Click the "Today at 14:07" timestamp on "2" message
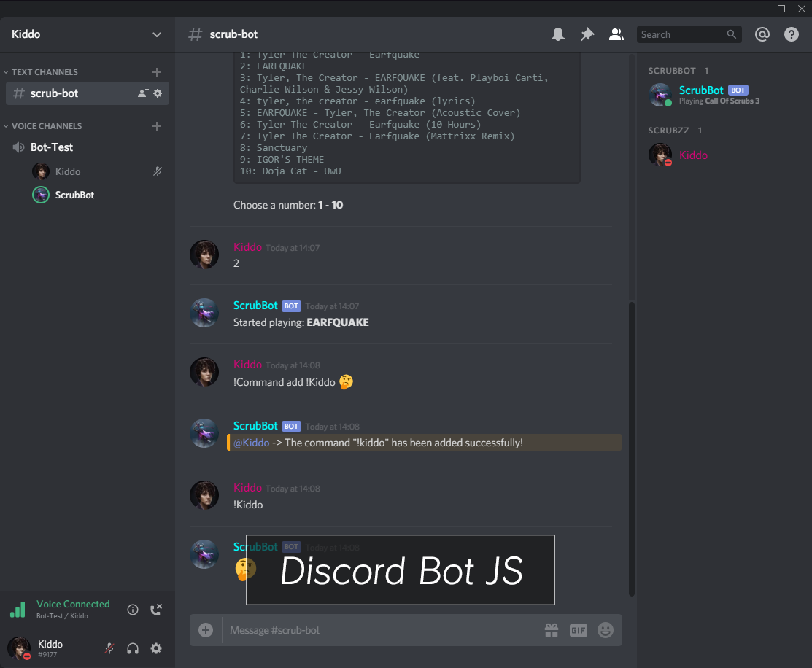The width and height of the screenshot is (812, 668). 293,248
